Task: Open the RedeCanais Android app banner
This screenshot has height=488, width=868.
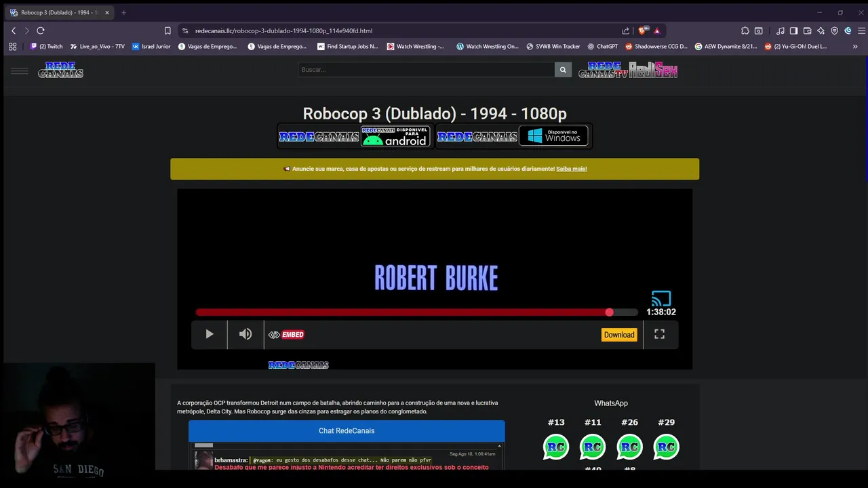Action: [354, 136]
